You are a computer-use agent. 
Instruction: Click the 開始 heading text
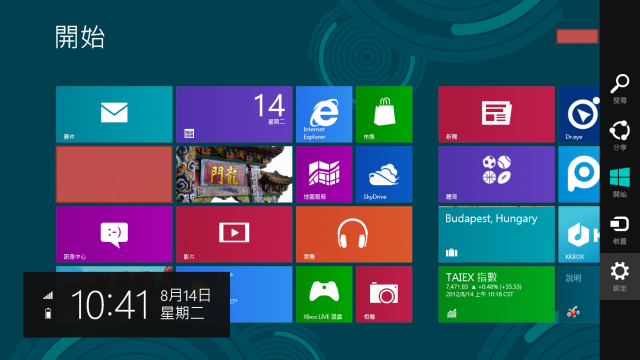[80, 37]
